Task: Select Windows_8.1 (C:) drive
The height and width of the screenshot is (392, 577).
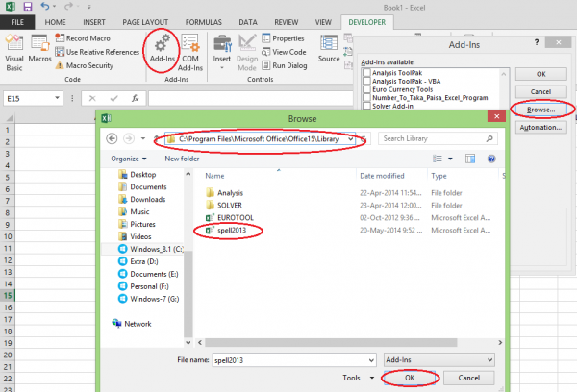Action: point(150,249)
